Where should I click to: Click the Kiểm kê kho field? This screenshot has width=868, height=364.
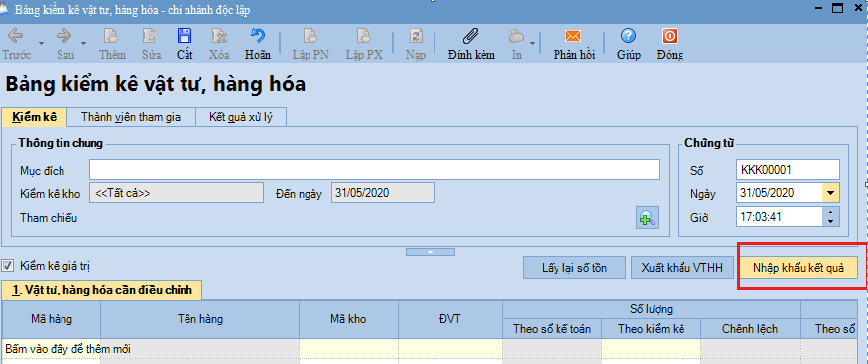coord(176,193)
